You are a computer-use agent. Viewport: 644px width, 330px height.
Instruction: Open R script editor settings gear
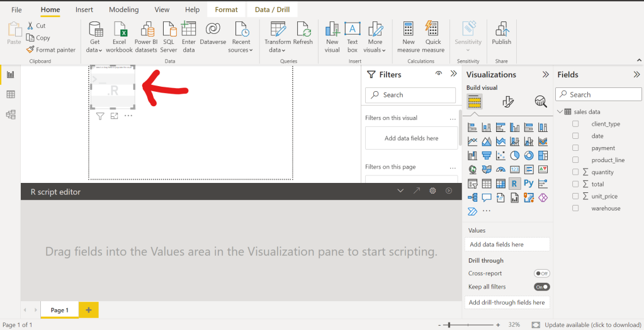point(432,190)
